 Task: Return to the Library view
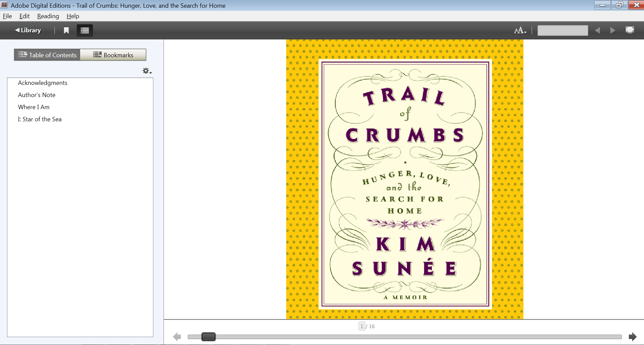point(28,30)
